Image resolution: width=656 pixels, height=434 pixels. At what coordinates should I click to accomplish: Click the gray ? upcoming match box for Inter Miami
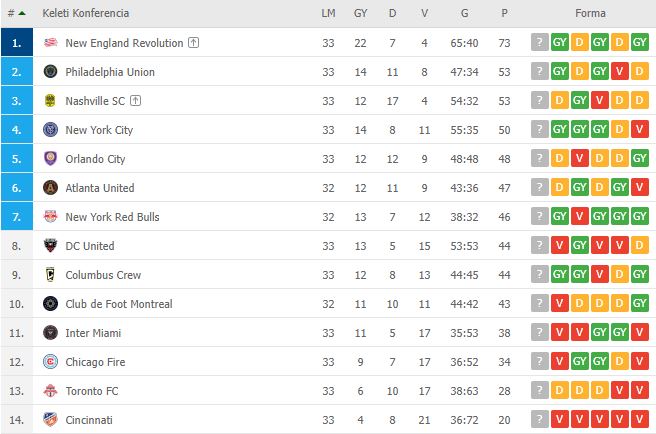pos(540,332)
